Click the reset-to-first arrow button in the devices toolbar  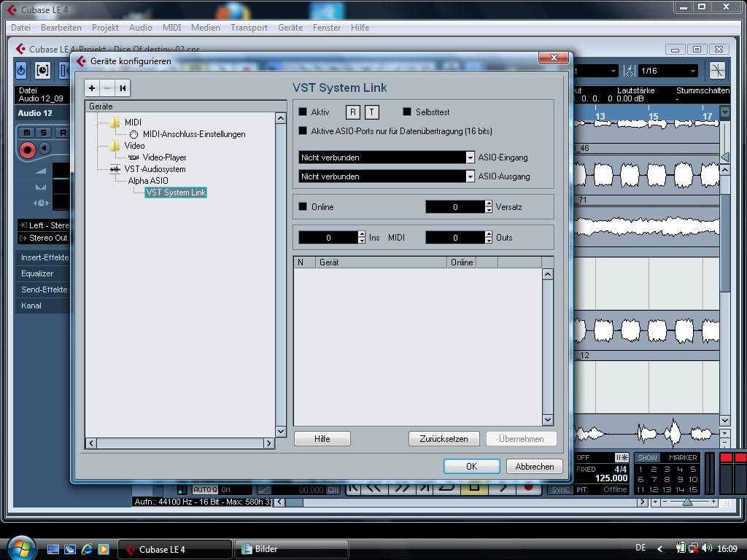[123, 87]
